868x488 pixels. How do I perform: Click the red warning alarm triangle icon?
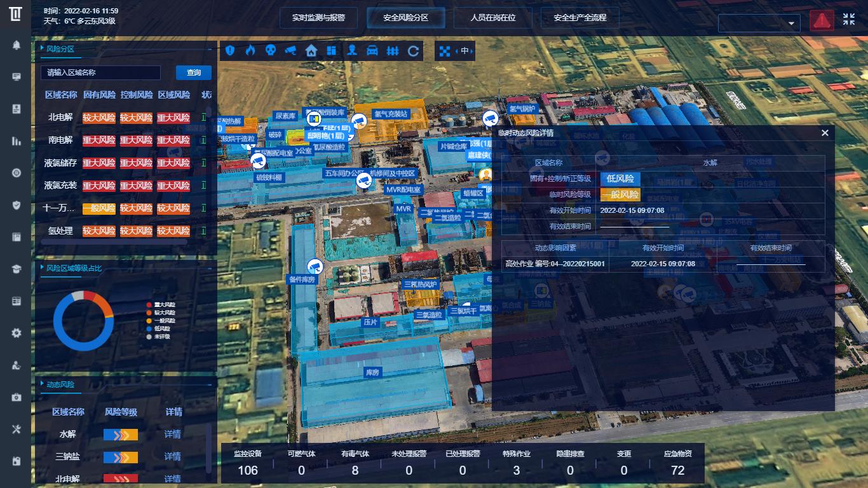(822, 20)
